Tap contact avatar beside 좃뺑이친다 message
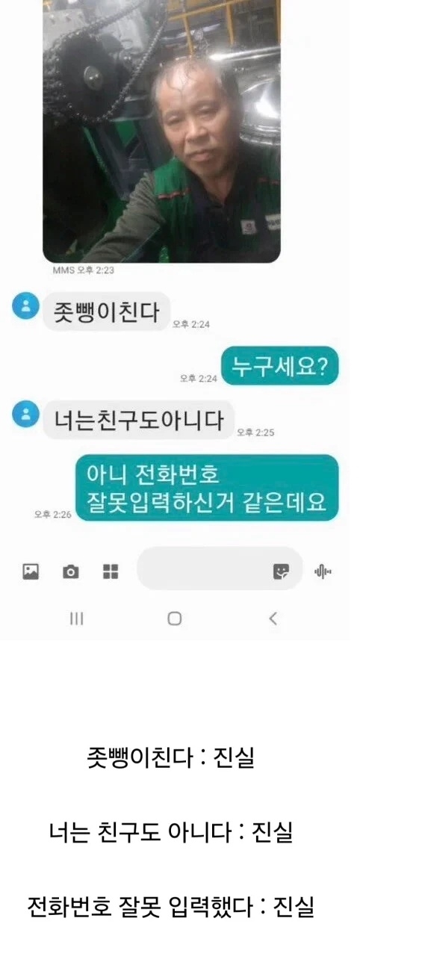The height and width of the screenshot is (980, 425). (x=25, y=306)
